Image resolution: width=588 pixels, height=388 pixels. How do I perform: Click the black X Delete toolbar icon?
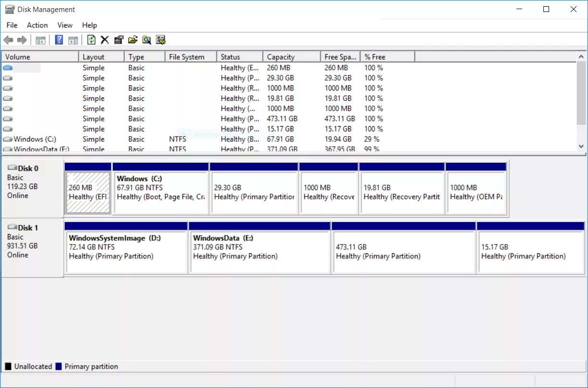click(105, 40)
